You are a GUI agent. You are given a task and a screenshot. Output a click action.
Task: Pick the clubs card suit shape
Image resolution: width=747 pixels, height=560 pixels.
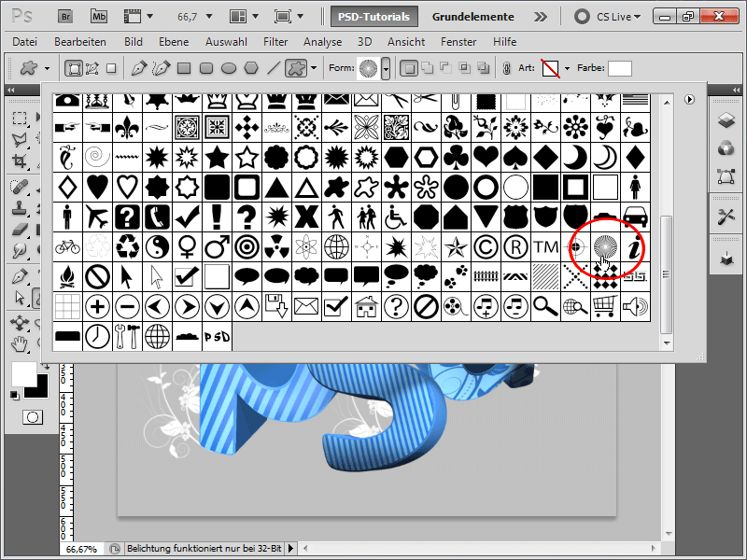(456, 158)
